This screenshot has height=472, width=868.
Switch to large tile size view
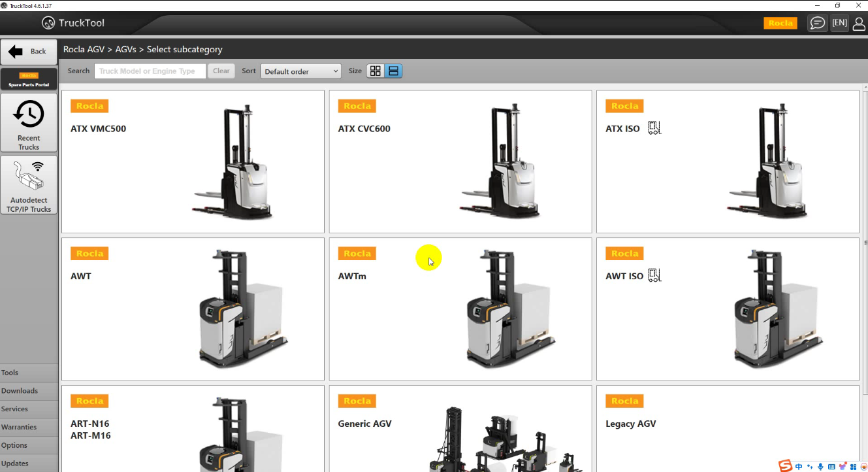coord(393,71)
